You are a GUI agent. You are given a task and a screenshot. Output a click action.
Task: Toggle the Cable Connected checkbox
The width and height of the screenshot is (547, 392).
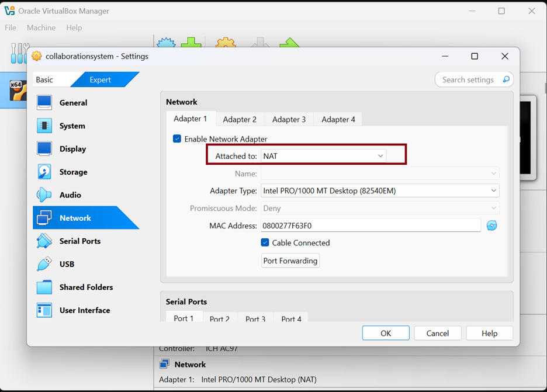click(265, 242)
